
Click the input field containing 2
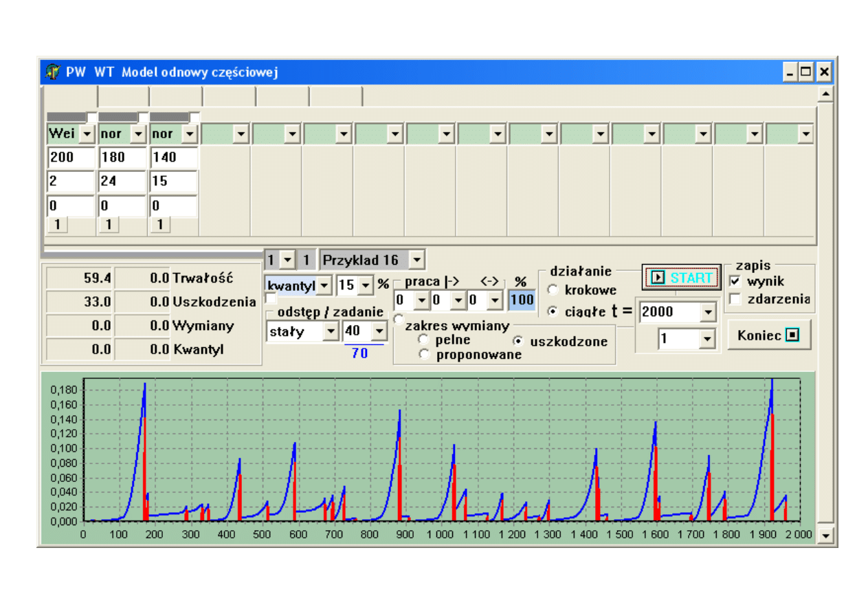click(71, 182)
